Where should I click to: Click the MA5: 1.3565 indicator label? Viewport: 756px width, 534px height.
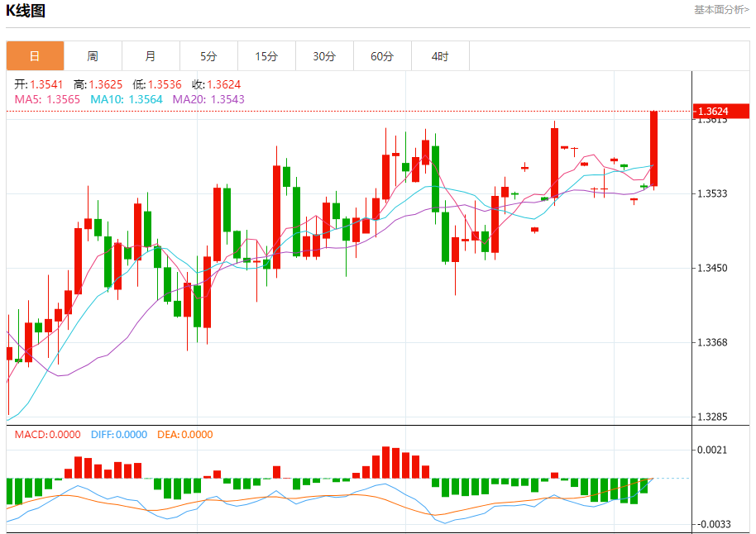tap(47, 99)
